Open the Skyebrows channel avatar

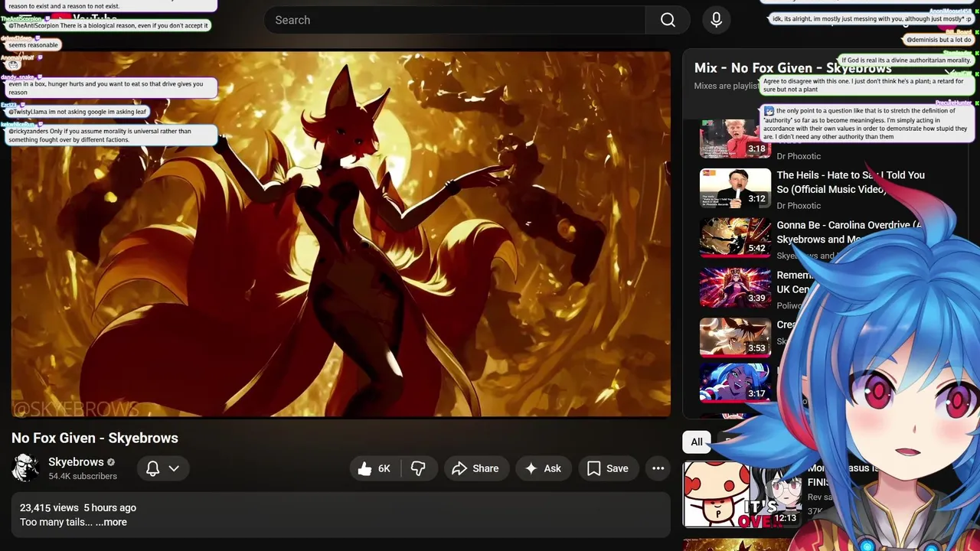tap(26, 468)
